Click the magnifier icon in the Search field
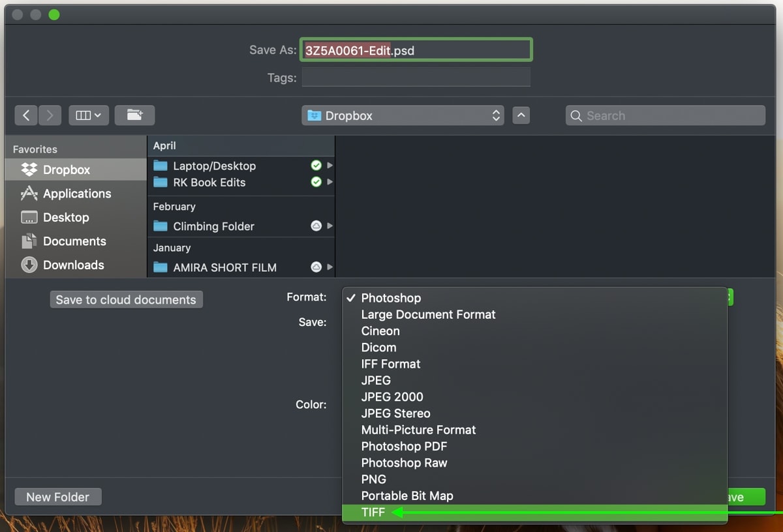Image resolution: width=783 pixels, height=532 pixels. click(x=576, y=115)
